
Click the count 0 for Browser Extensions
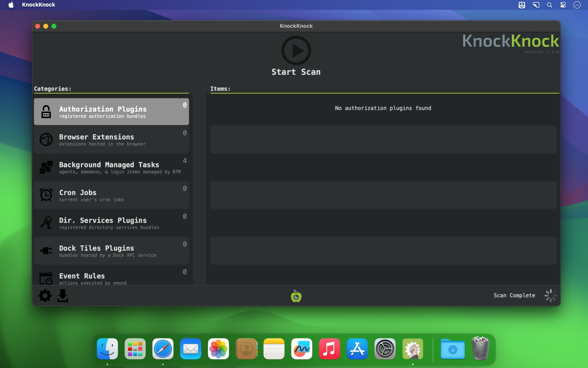coord(185,133)
